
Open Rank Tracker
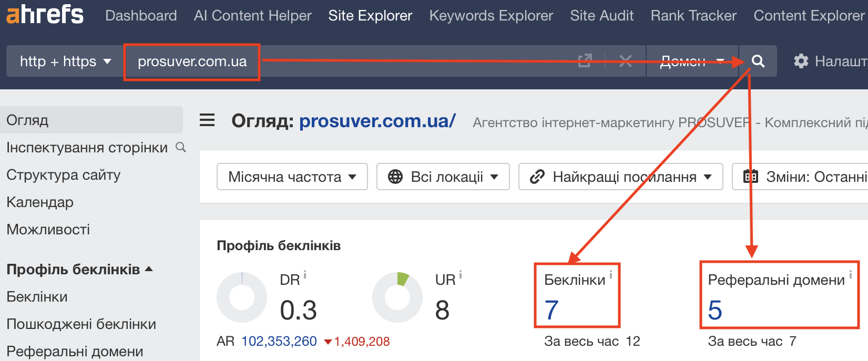pyautogui.click(x=693, y=16)
